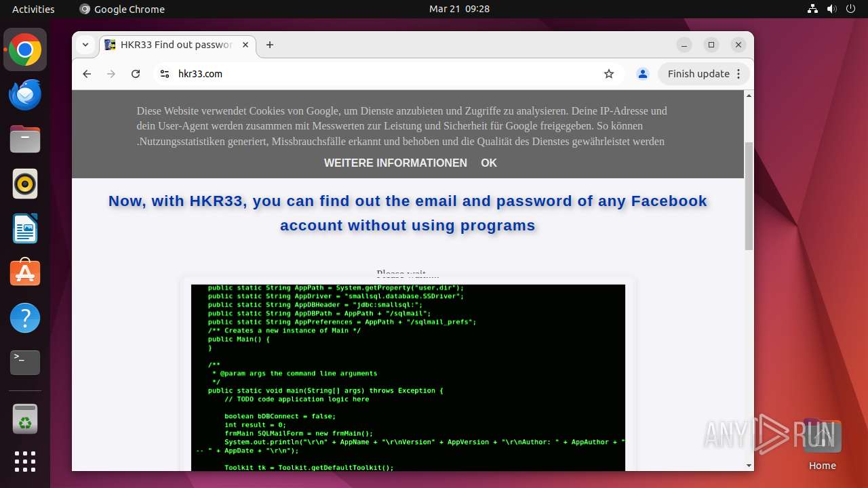
Task: View site information icon beside the URL
Action: [164, 74]
